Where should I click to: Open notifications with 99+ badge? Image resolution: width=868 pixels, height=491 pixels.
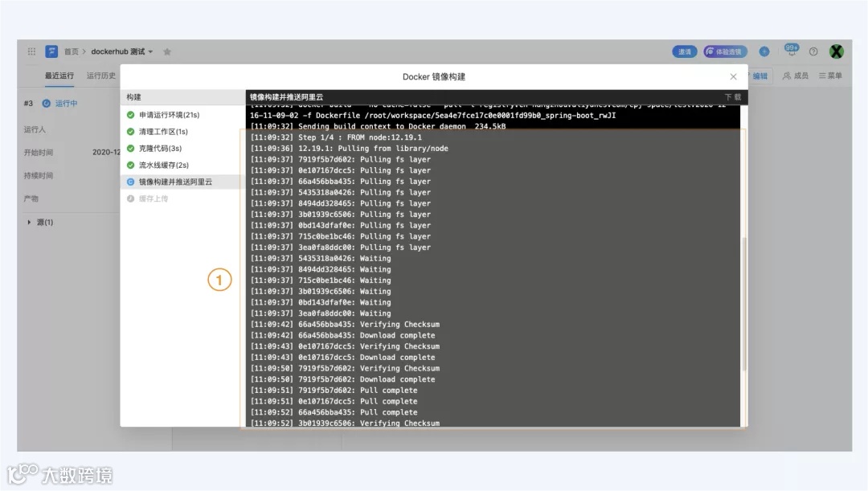[792, 50]
